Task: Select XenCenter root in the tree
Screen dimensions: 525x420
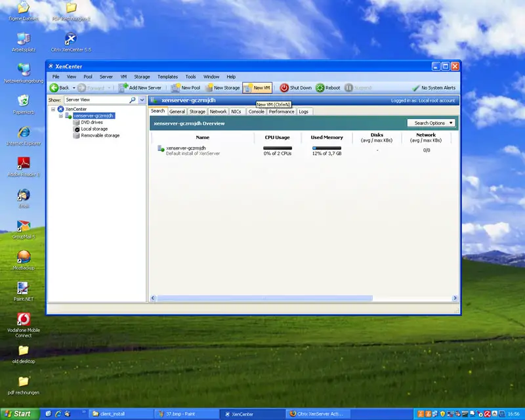Action: coord(75,109)
